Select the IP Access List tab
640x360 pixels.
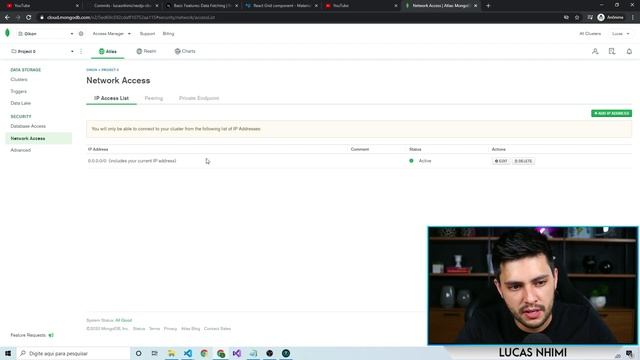[x=111, y=98]
